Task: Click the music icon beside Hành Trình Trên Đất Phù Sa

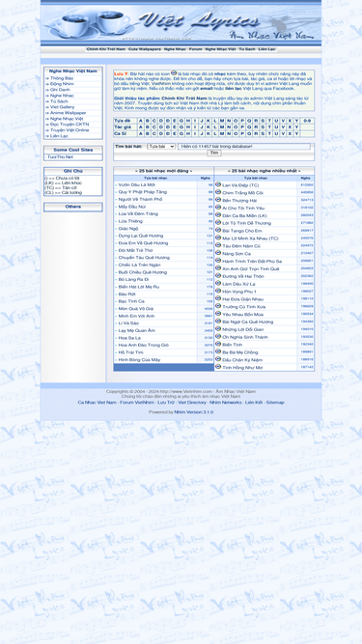Action: 218,261
